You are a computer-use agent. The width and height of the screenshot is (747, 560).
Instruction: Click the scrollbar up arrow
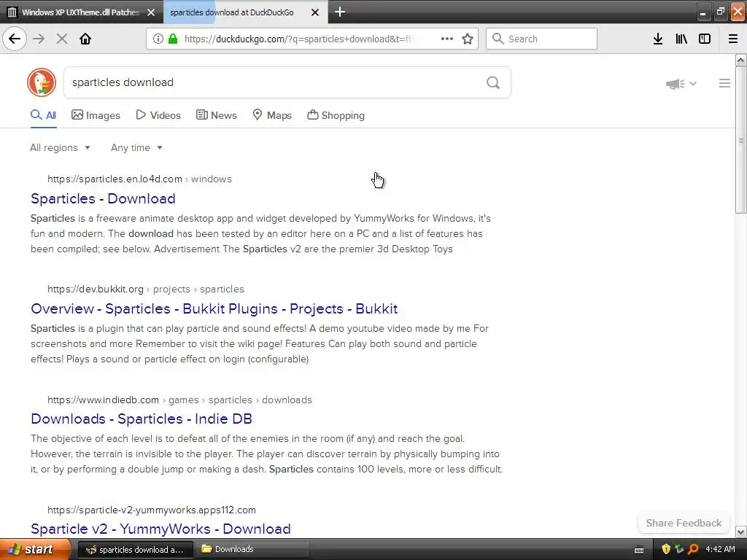pyautogui.click(x=740, y=60)
